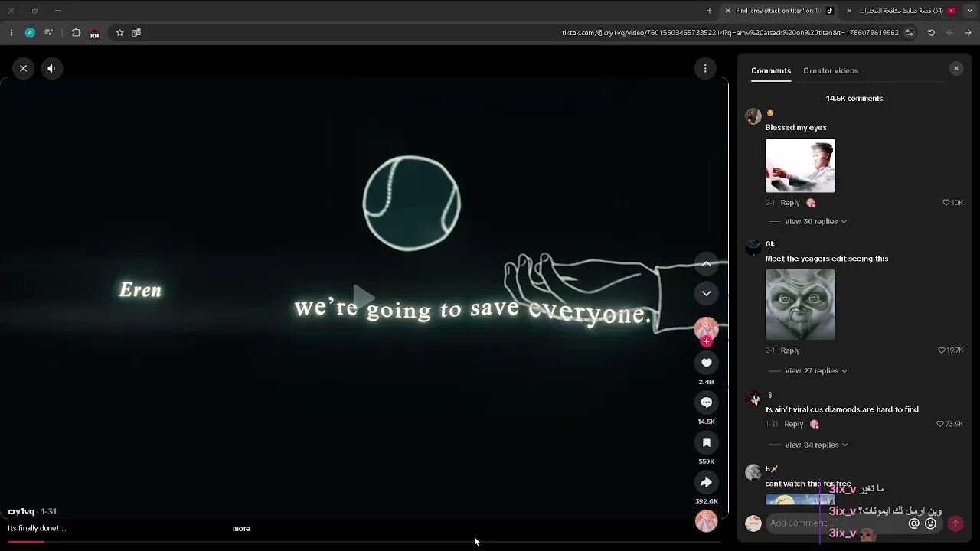Like the 'Blessed my eyes' comment
The width and height of the screenshot is (980, 551).
pos(946,203)
